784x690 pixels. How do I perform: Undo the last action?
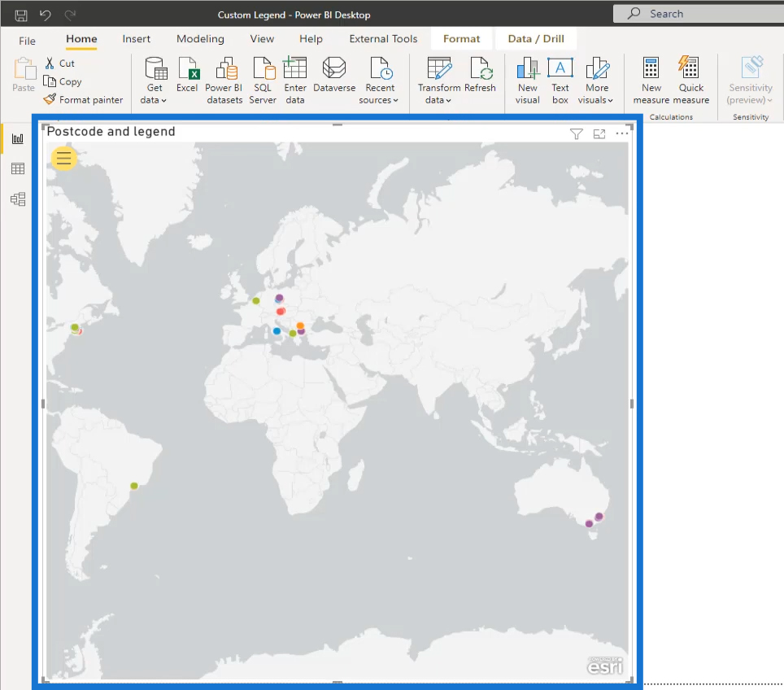click(x=46, y=15)
